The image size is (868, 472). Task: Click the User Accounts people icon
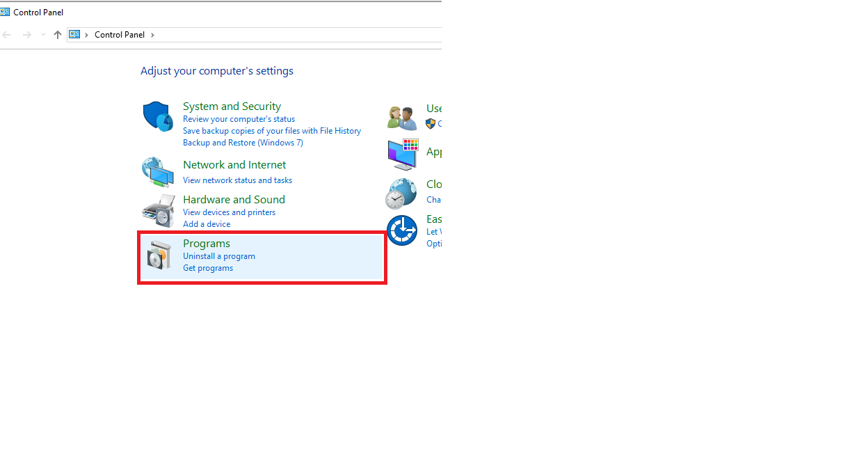[403, 118]
